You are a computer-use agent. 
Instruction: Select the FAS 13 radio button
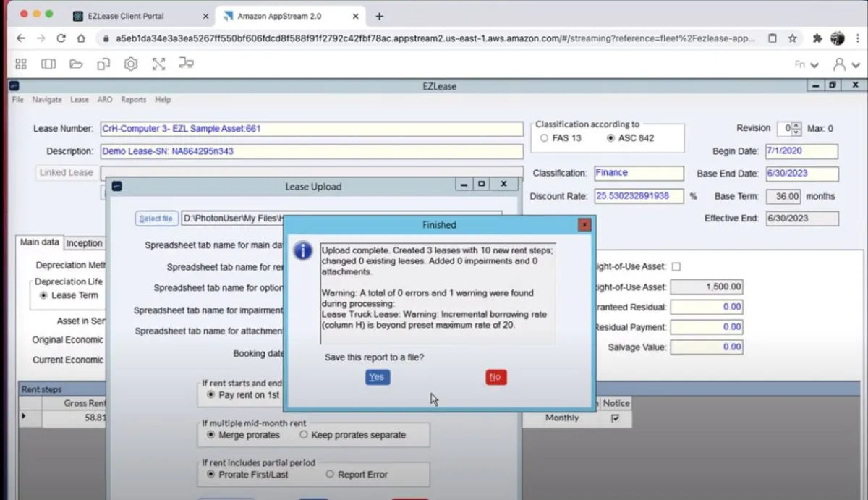pyautogui.click(x=545, y=138)
